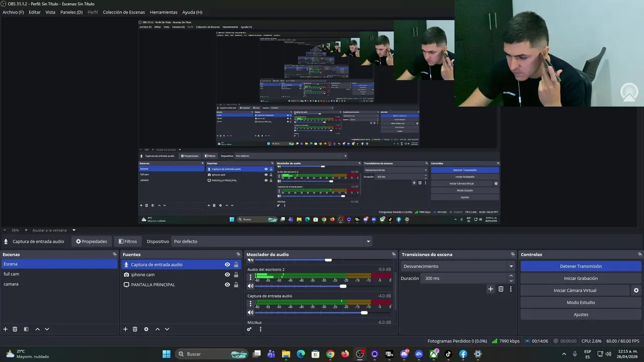Zoom out the preview with the minus icon
Image resolution: width=644 pixels, height=362 pixels.
coord(5,230)
